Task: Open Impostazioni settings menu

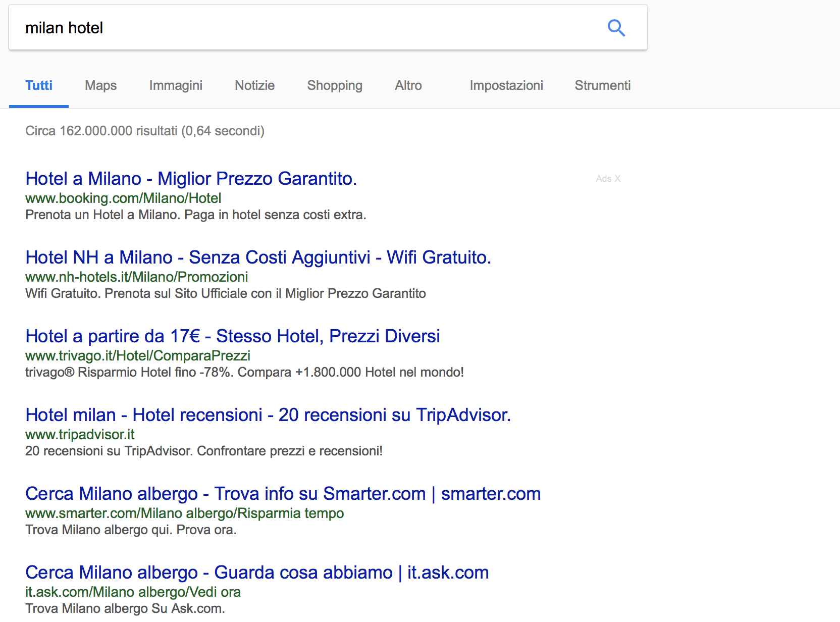Action: (506, 85)
